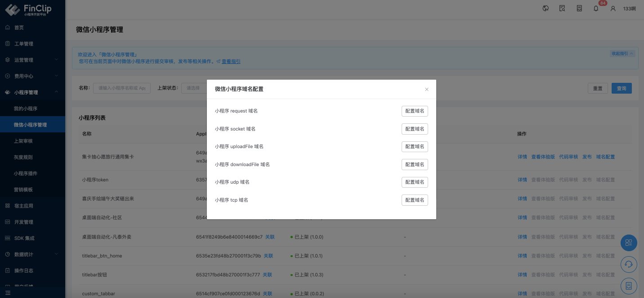Collapse the guide with 收起指引

point(622,54)
